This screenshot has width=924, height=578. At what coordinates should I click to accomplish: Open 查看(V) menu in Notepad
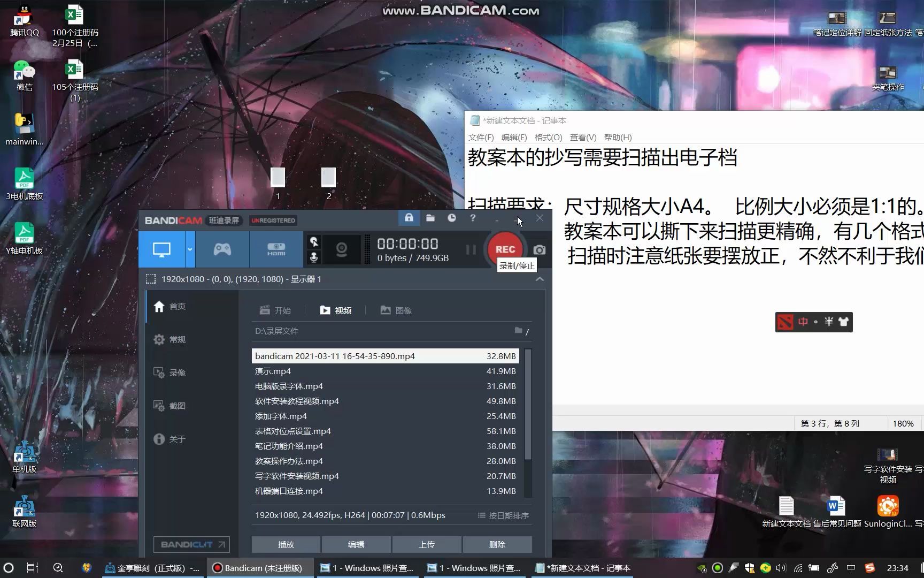tap(583, 137)
